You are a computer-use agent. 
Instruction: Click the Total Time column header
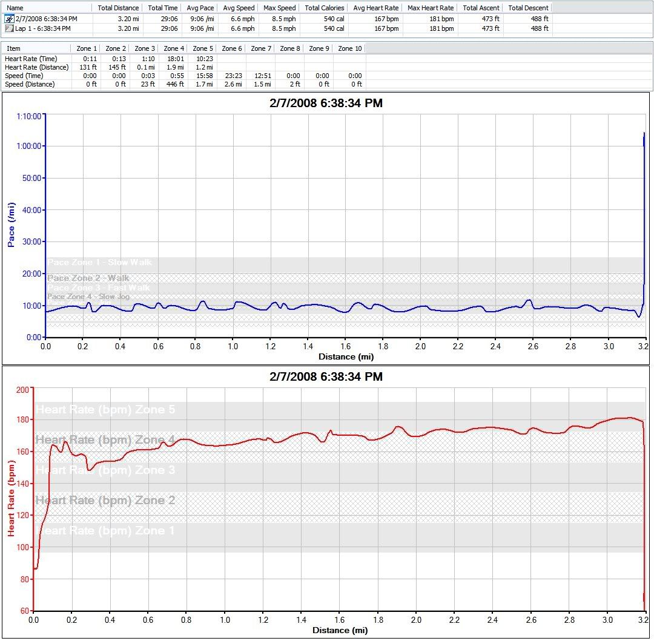pyautogui.click(x=163, y=8)
